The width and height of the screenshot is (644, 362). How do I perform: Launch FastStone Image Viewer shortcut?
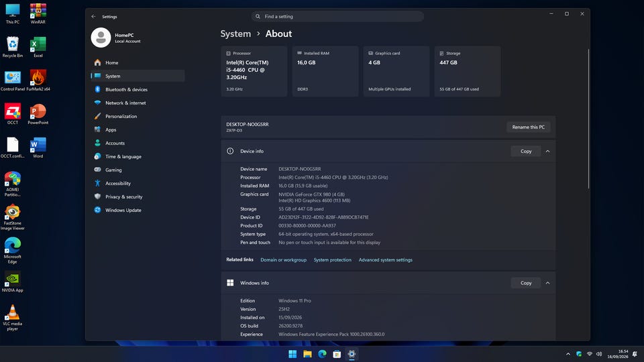click(13, 217)
